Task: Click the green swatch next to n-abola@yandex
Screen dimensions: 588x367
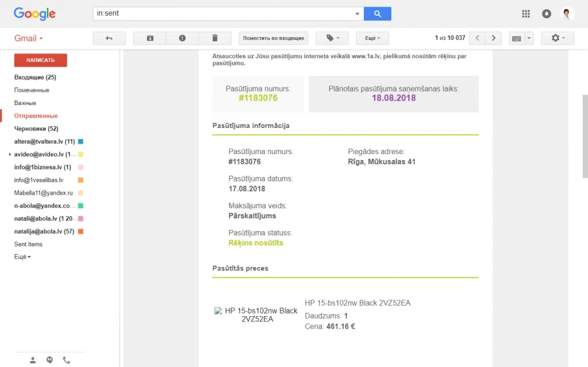Action: [x=80, y=206]
